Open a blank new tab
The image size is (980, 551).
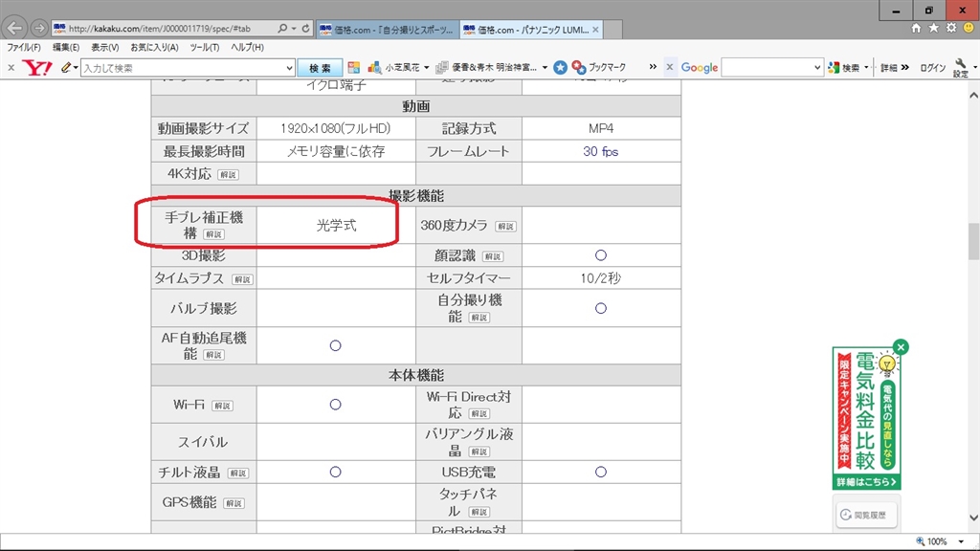(613, 30)
